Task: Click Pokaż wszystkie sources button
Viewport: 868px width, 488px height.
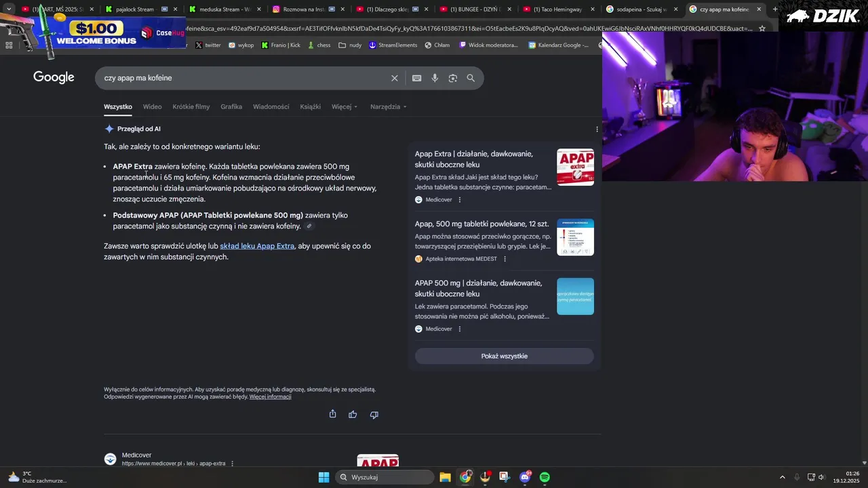Action: (x=505, y=357)
